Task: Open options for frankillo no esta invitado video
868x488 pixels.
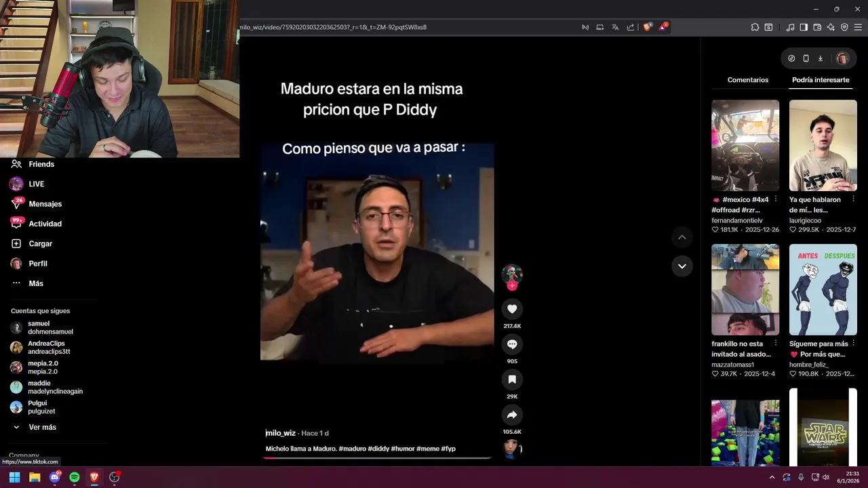Action: (775, 344)
